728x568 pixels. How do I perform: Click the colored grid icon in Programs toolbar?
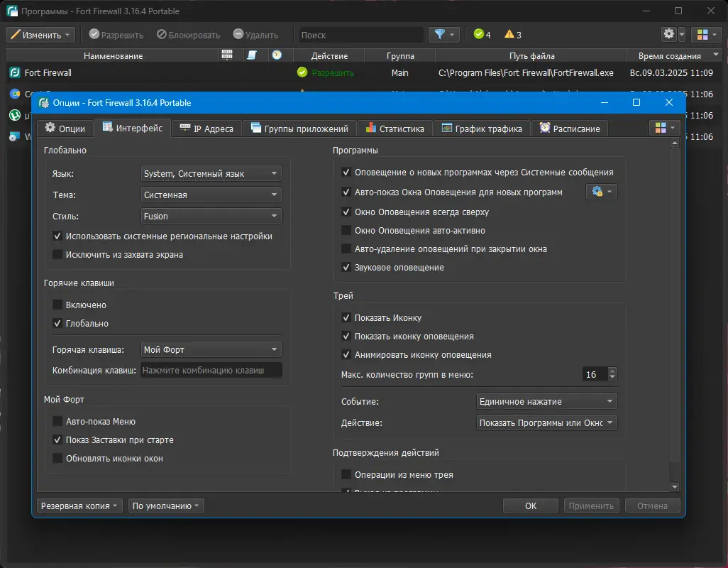pyautogui.click(x=702, y=34)
